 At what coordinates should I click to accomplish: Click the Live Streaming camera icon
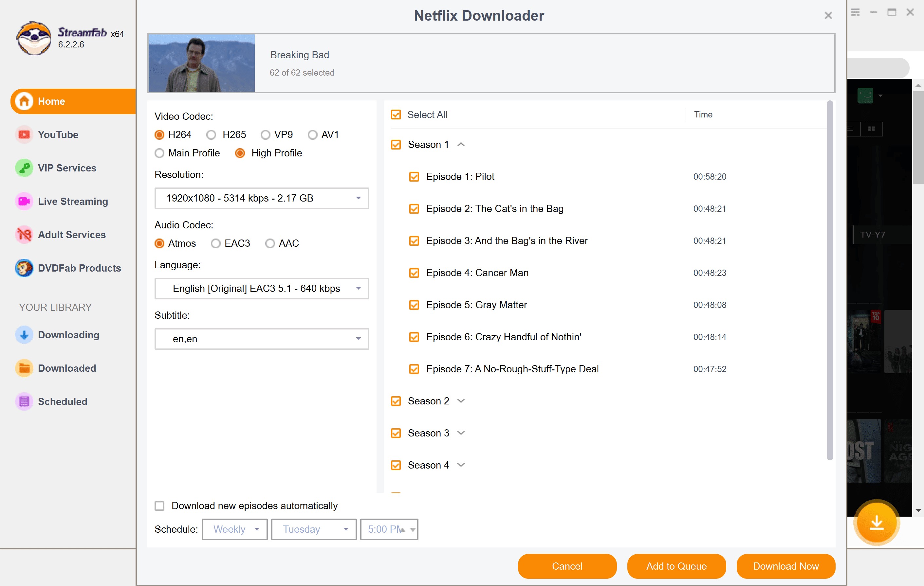(24, 201)
